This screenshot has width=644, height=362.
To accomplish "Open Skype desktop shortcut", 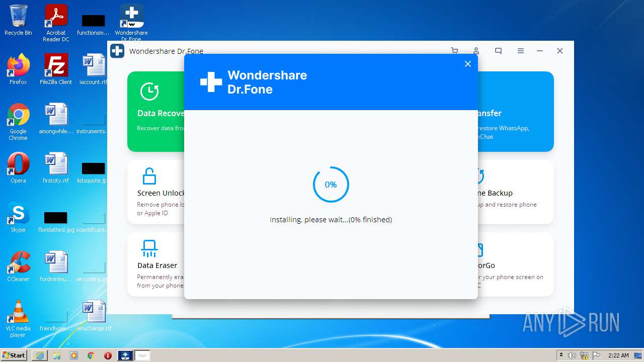I will (18, 217).
